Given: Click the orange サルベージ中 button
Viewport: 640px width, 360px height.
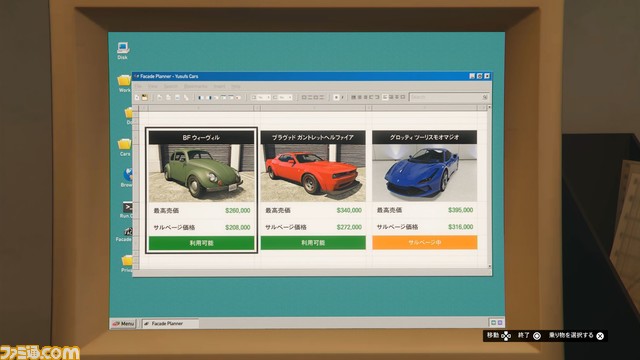Looking at the screenshot, I should coord(424,242).
